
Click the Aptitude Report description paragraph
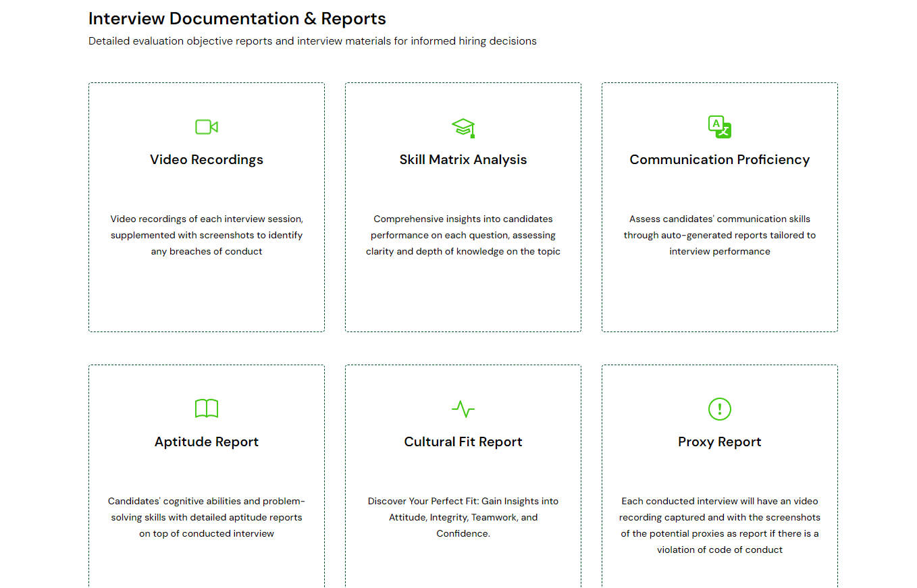(206, 517)
